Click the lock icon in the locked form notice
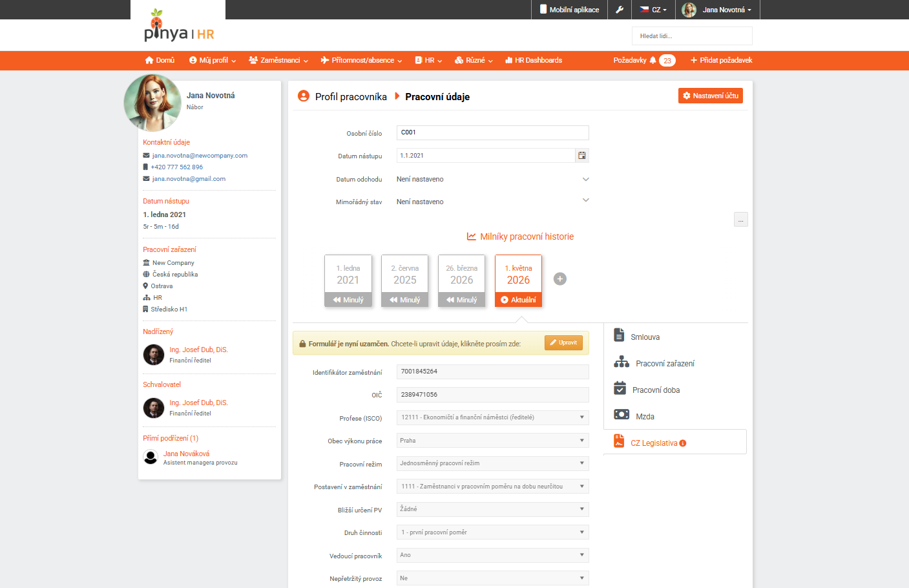Screen dimensions: 909x588 pos(302,344)
